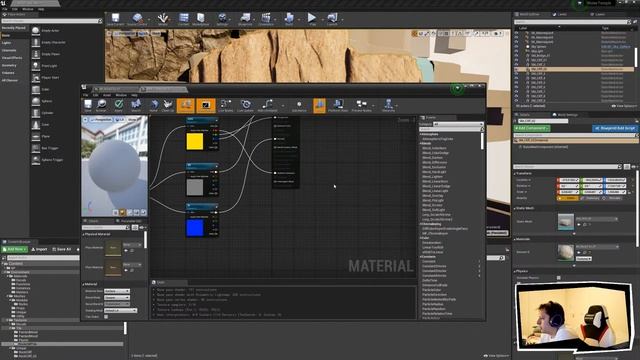Open Visual Effects category in Place Actors
This screenshot has height=360, width=640.
click(12, 58)
